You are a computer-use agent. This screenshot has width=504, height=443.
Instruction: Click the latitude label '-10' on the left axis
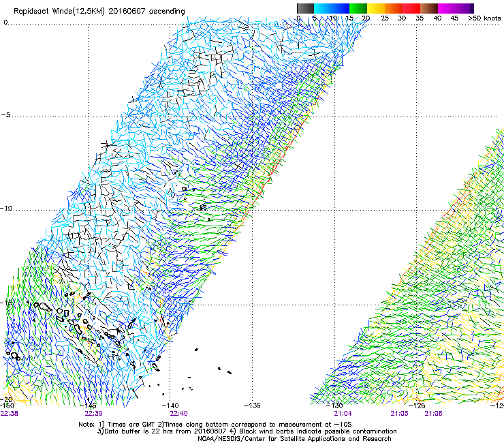(x=6, y=209)
